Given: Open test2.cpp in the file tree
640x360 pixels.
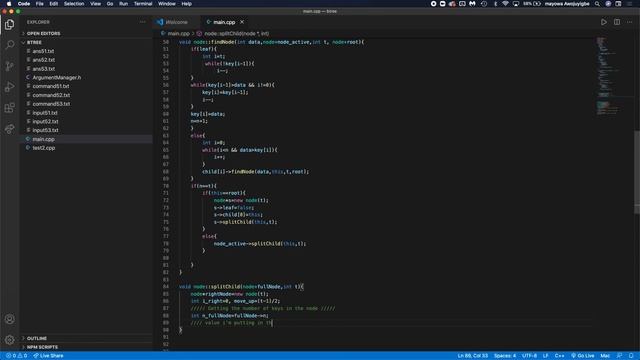Looking at the screenshot, I should coord(86,148).
